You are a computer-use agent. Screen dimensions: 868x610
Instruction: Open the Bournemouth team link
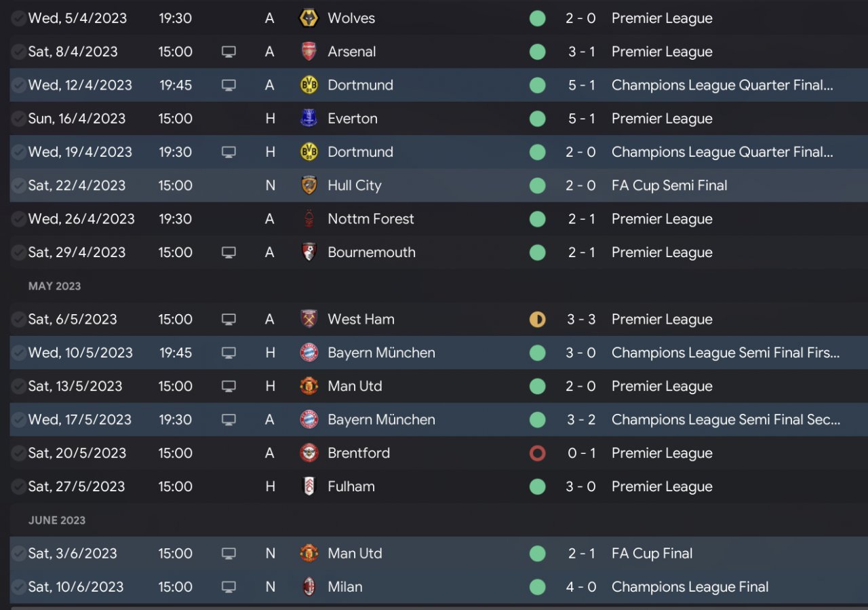click(x=371, y=252)
